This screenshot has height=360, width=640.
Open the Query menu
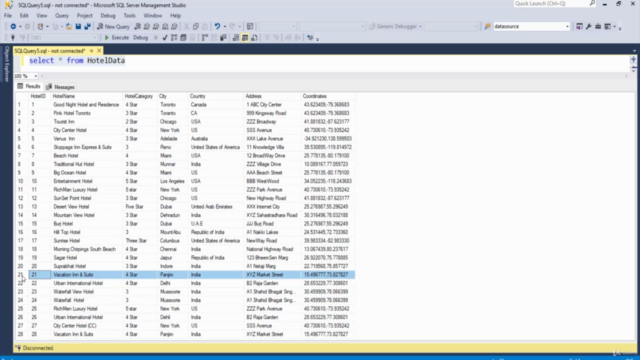tap(62, 16)
